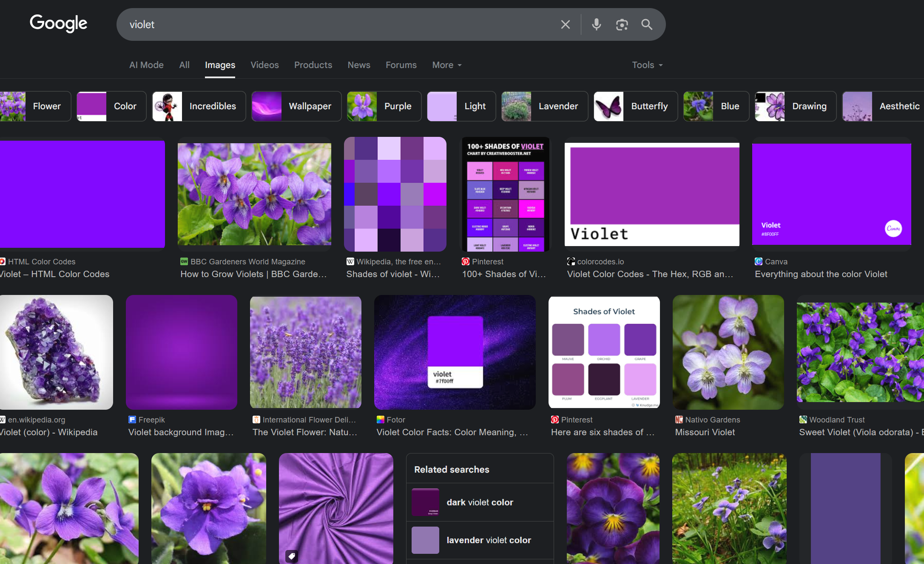The image size is (924, 564).
Task: Click the Canva logo badge on violet image
Action: [x=893, y=228]
